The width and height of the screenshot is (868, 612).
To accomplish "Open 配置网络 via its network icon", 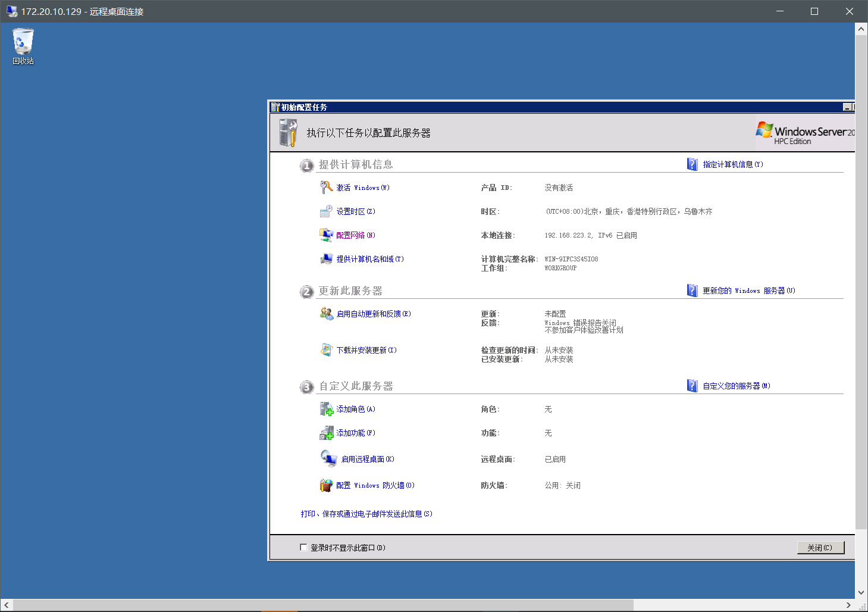I will coord(326,235).
